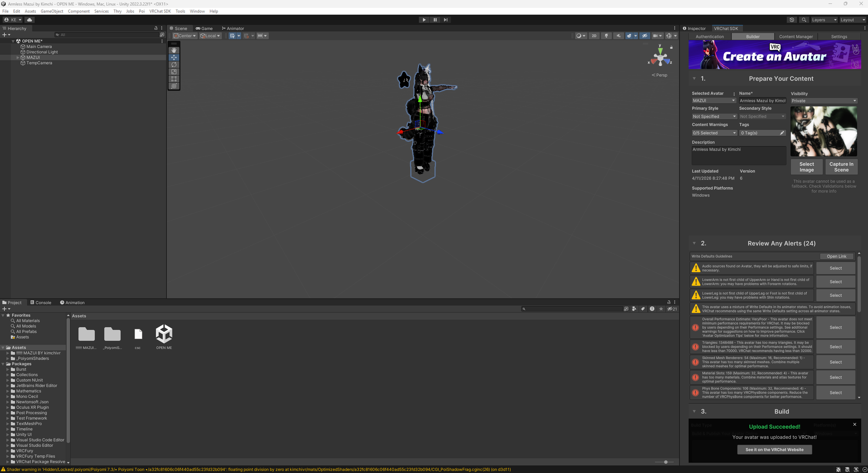Click the Capture In Scene button
The image size is (868, 473).
pos(841,167)
